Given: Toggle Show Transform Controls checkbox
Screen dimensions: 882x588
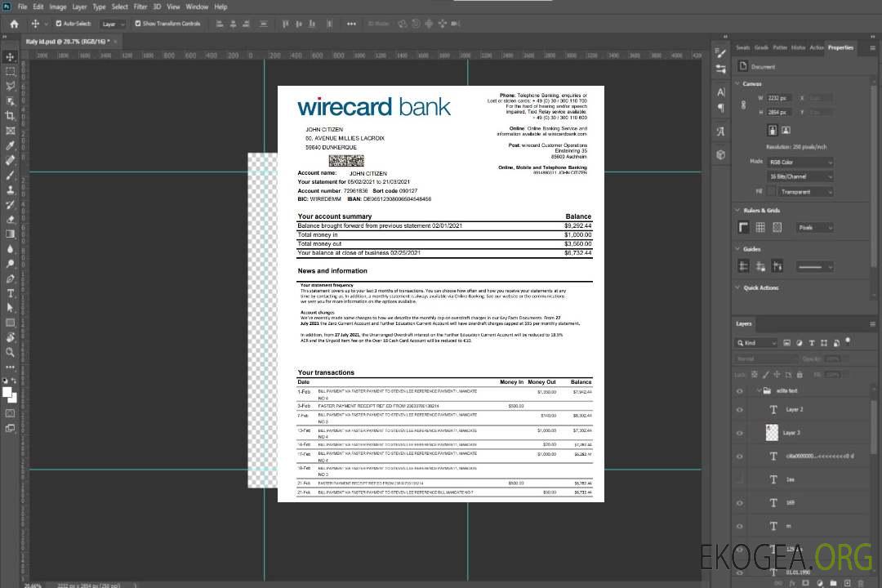Looking at the screenshot, I should (138, 24).
